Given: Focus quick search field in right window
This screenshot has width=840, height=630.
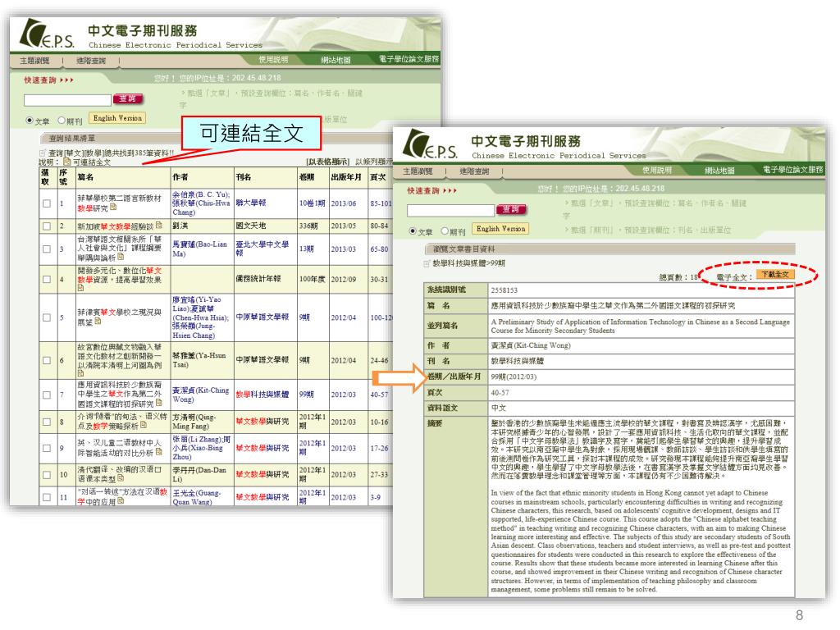Looking at the screenshot, I should pos(450,209).
